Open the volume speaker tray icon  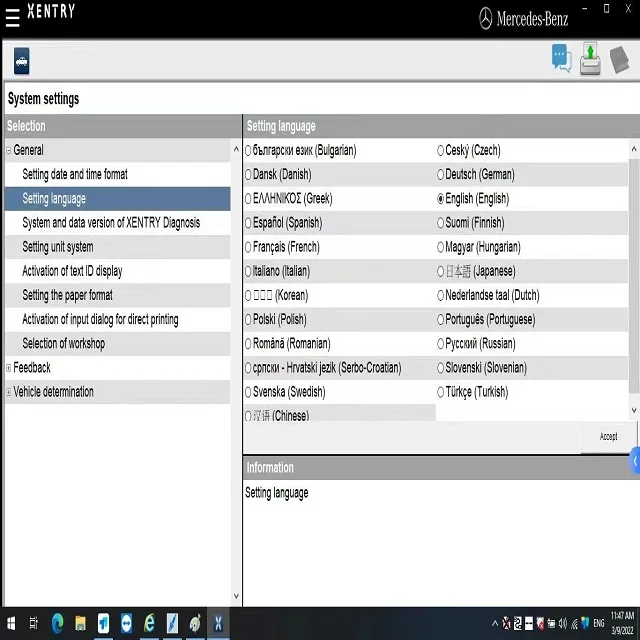coord(563,623)
